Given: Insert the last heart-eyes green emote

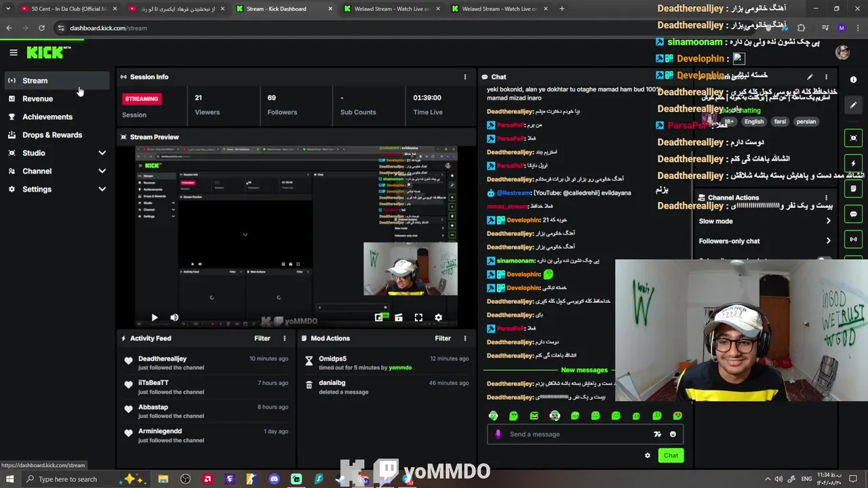Looking at the screenshot, I should pyautogui.click(x=677, y=415).
